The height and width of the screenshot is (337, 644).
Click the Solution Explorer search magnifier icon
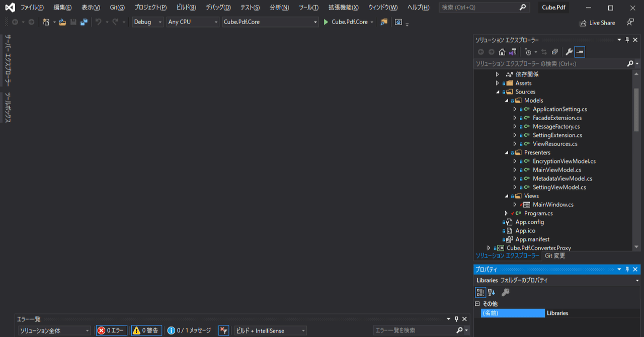click(630, 64)
